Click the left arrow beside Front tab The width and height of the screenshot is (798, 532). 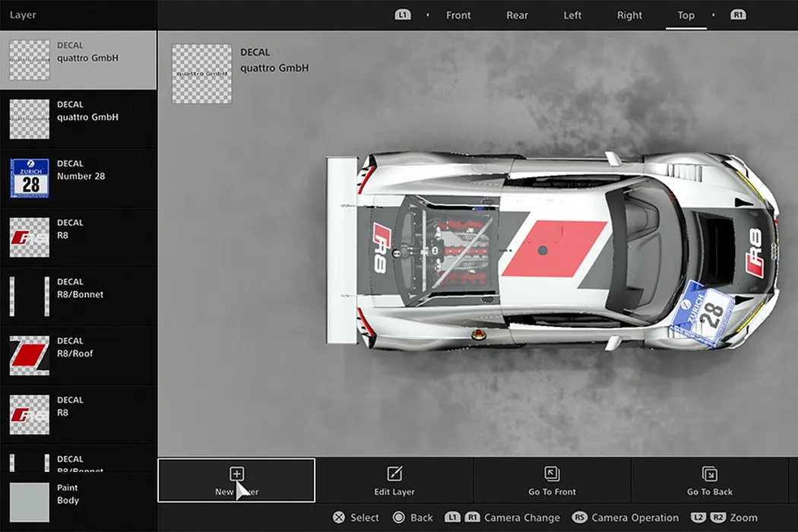click(427, 15)
